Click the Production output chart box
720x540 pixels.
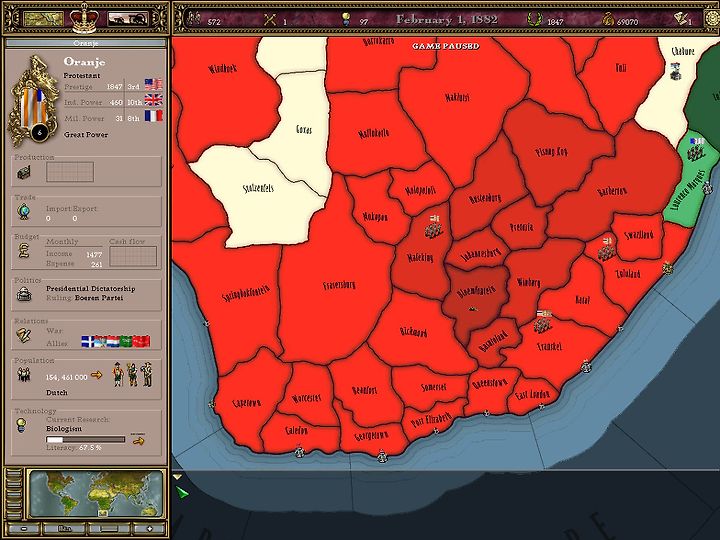(70, 172)
